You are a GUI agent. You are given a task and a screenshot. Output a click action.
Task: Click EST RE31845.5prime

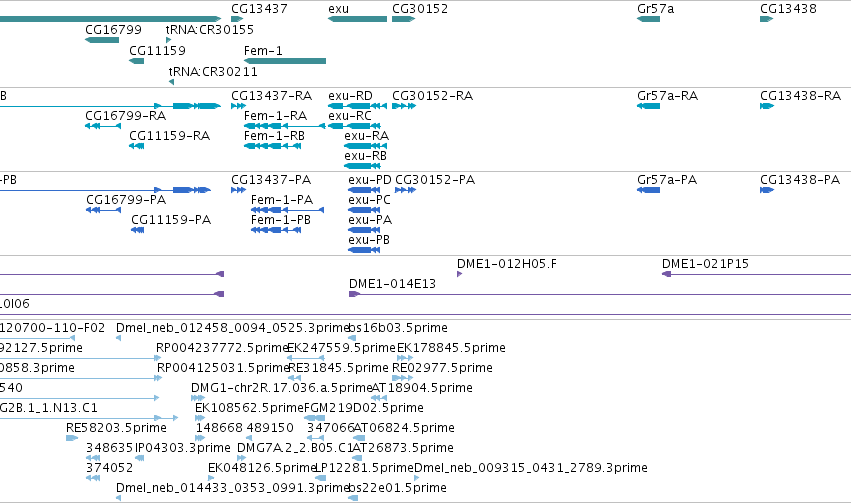(x=338, y=368)
